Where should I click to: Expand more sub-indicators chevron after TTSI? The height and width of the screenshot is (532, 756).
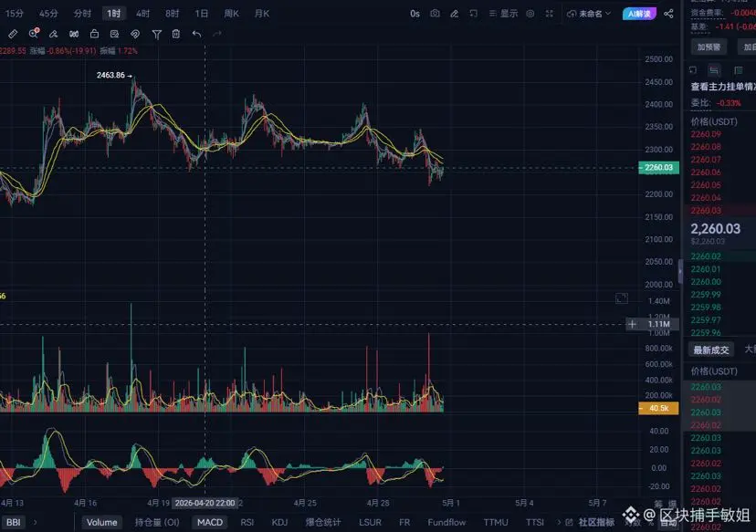point(559,522)
